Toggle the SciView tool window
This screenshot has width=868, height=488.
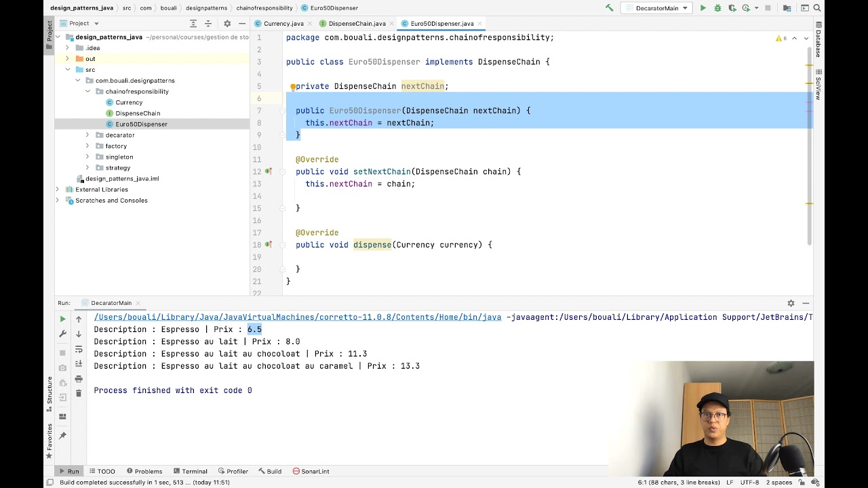point(818,85)
